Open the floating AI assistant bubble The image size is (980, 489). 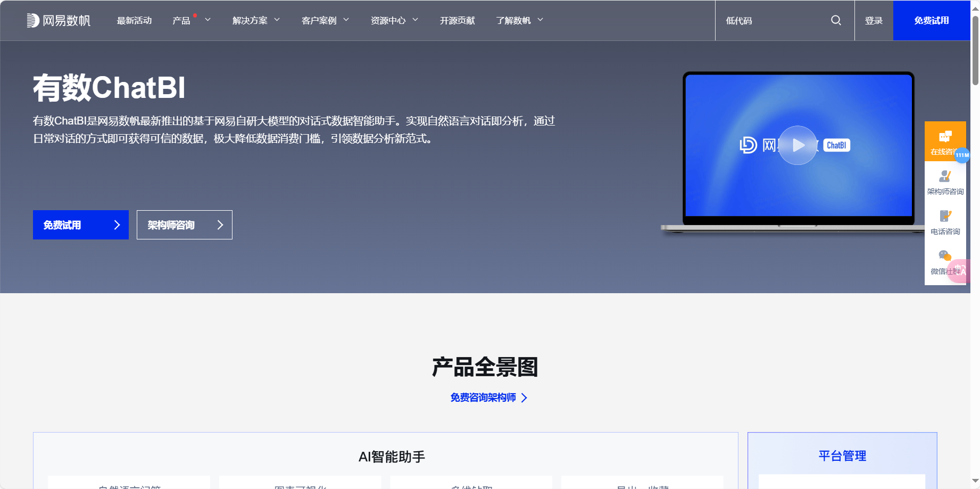[960, 271]
